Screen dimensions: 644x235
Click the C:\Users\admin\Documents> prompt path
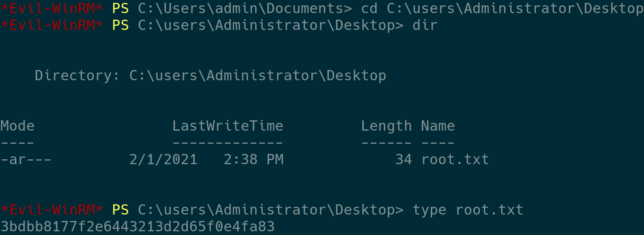[245, 8]
